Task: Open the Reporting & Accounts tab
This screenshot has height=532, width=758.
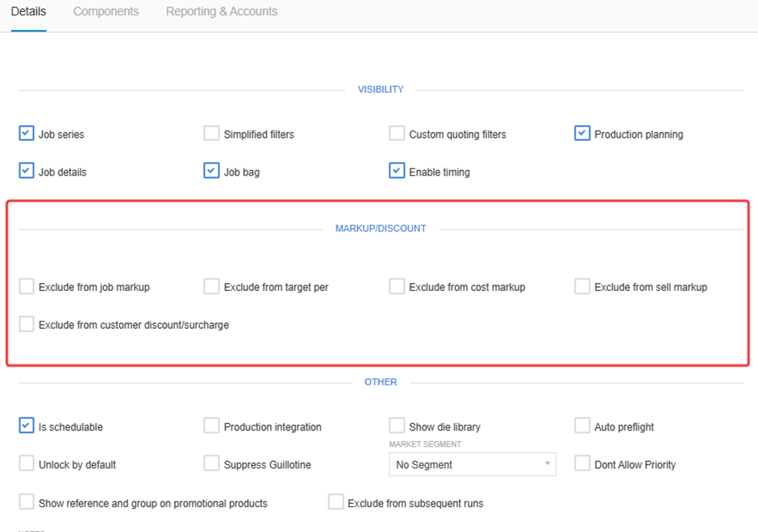Action: (x=221, y=12)
